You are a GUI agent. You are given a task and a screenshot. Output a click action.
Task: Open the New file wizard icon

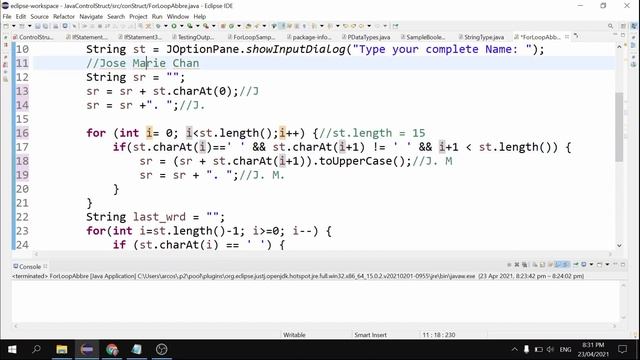pyautogui.click(x=6, y=26)
